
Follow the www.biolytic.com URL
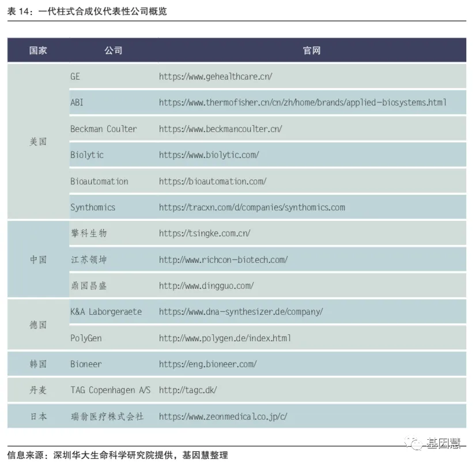coord(209,155)
